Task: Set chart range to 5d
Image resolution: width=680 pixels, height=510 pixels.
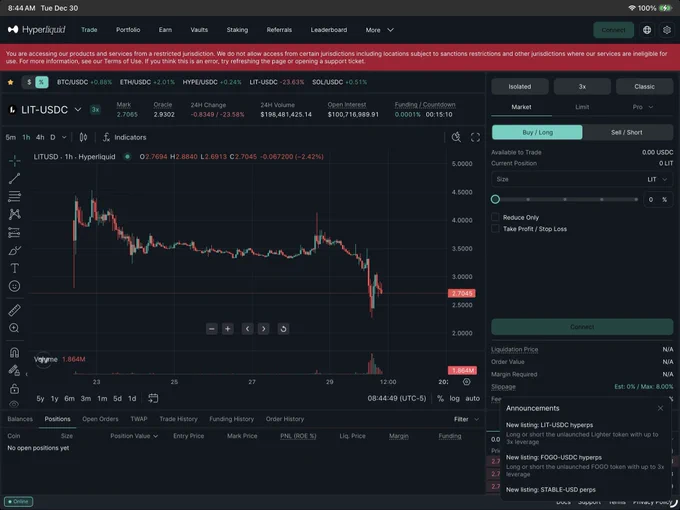Action: 118,398
